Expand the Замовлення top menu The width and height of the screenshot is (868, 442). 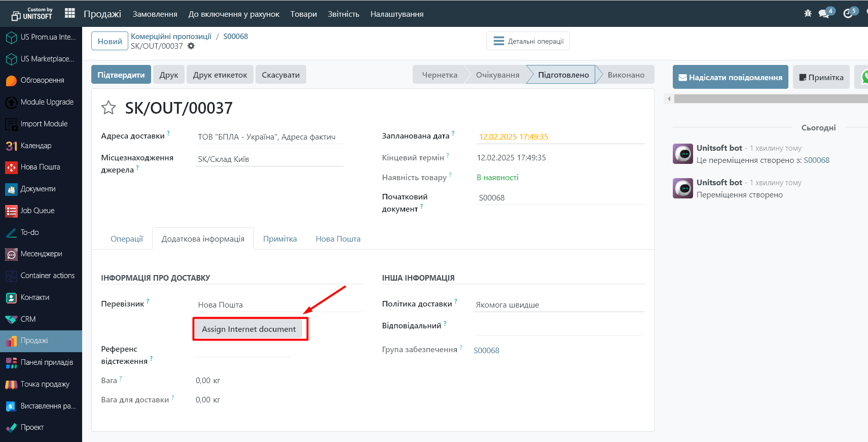tap(155, 14)
